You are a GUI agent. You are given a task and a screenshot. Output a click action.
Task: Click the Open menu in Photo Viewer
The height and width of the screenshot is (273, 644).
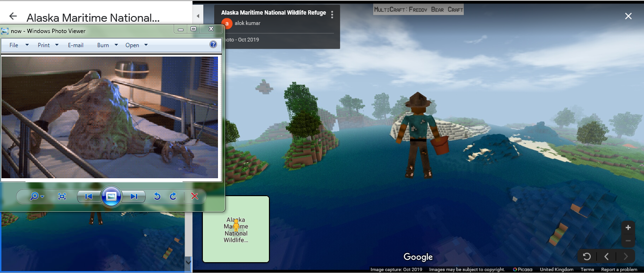(x=132, y=45)
